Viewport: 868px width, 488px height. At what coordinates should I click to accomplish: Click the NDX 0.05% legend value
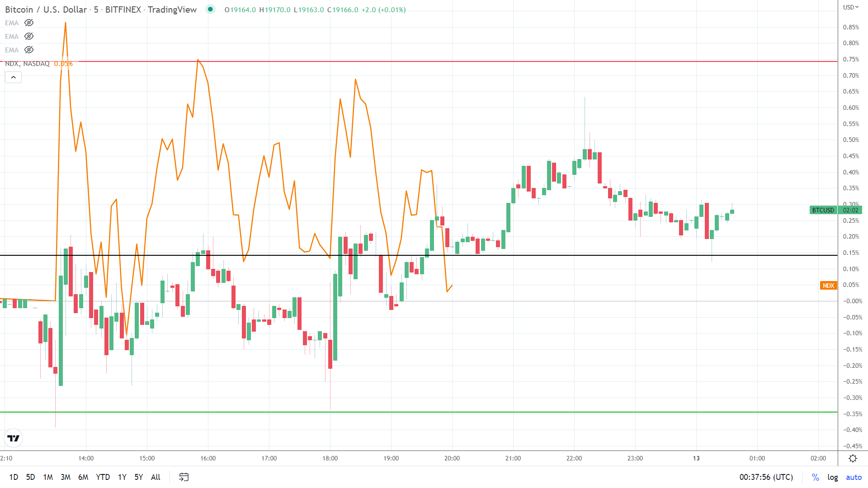click(63, 64)
